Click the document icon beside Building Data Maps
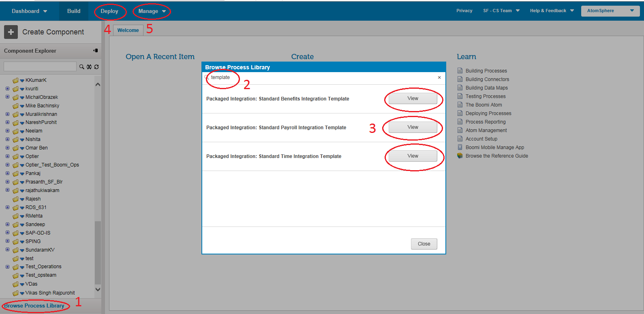 point(460,88)
